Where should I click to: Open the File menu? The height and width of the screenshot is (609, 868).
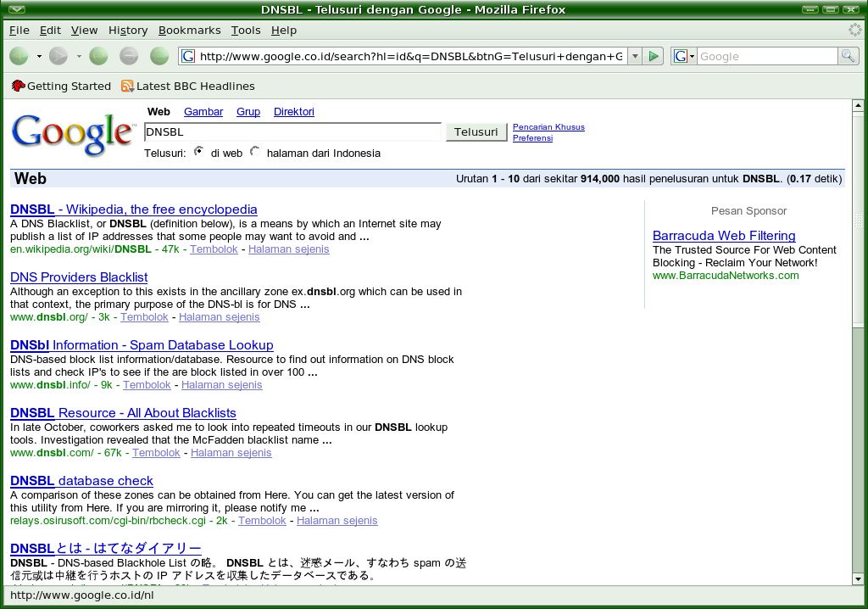19,30
